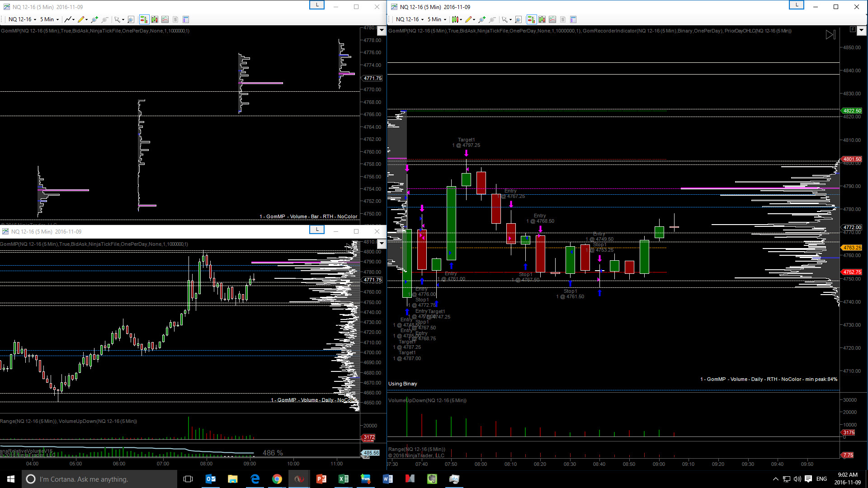Open scale dropdown arrow in bottom-left chart

382,244
